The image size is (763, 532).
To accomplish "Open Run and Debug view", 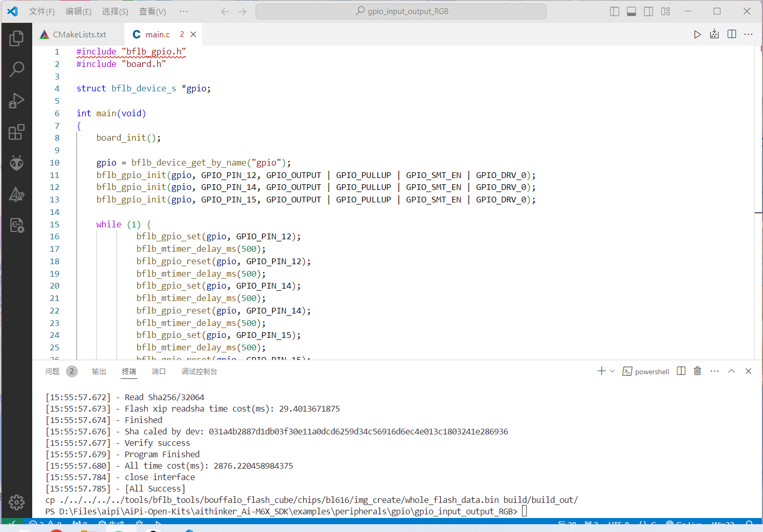I will [x=17, y=101].
